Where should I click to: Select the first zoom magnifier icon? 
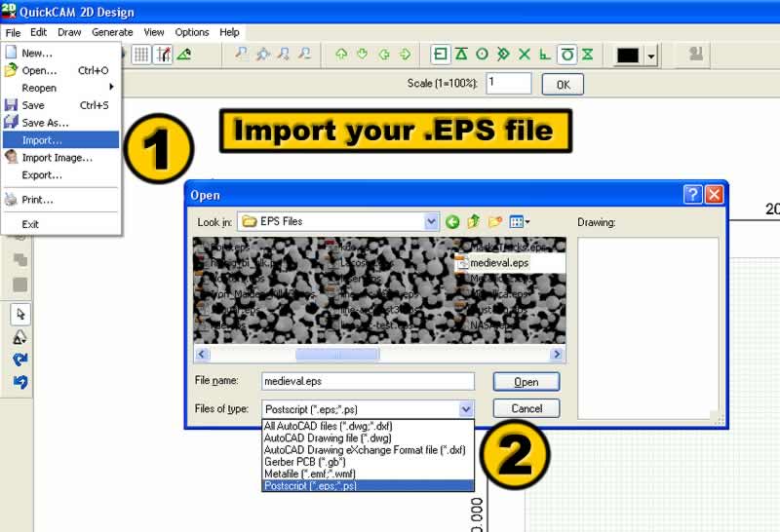tap(241, 54)
